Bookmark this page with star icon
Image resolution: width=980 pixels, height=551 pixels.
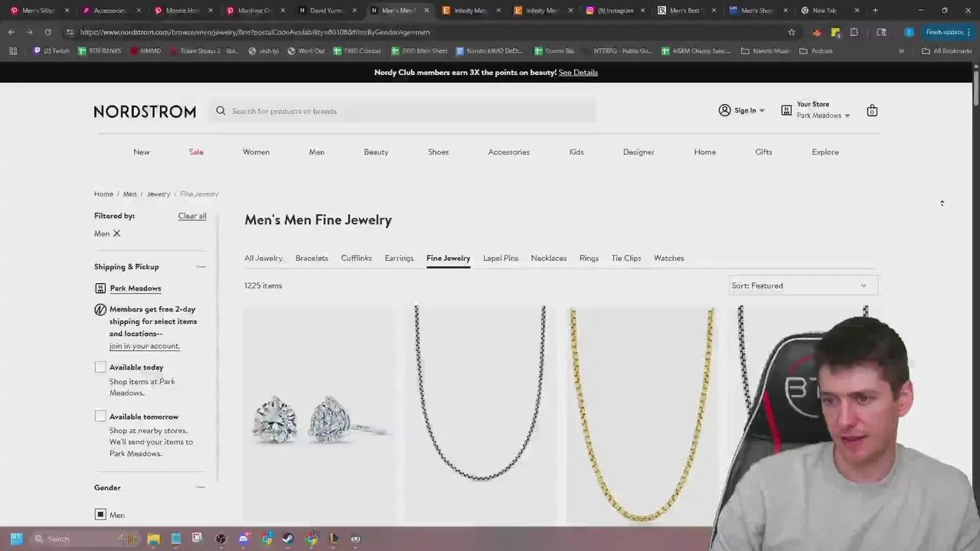792,32
